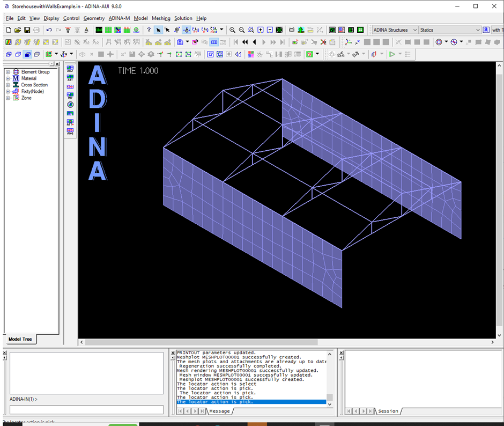Toggle the hidden-line cube display mode

click(x=18, y=54)
